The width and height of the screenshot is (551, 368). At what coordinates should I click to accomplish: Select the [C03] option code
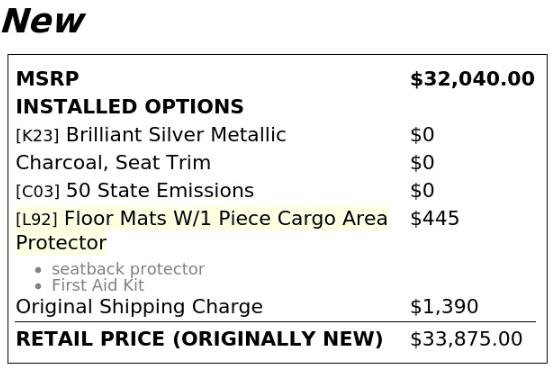(x=38, y=191)
